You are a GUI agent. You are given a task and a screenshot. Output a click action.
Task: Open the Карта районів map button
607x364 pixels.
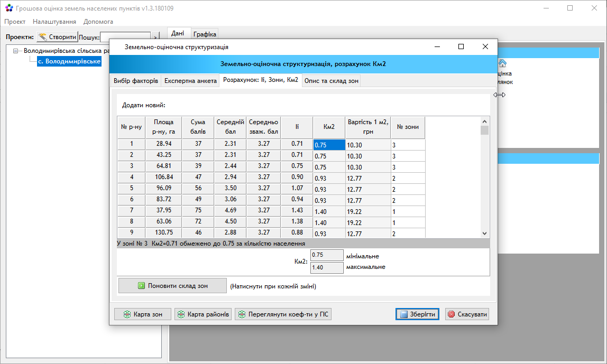203,314
